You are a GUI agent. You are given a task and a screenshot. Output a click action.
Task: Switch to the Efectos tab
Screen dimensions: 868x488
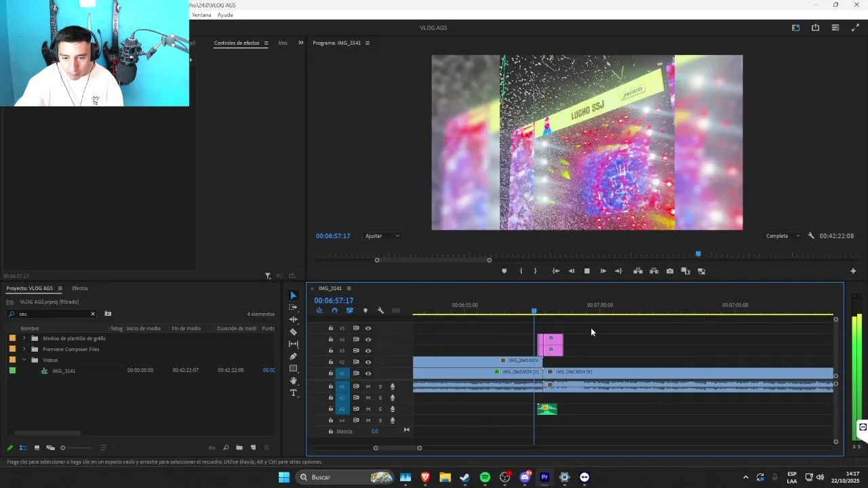[x=80, y=288]
